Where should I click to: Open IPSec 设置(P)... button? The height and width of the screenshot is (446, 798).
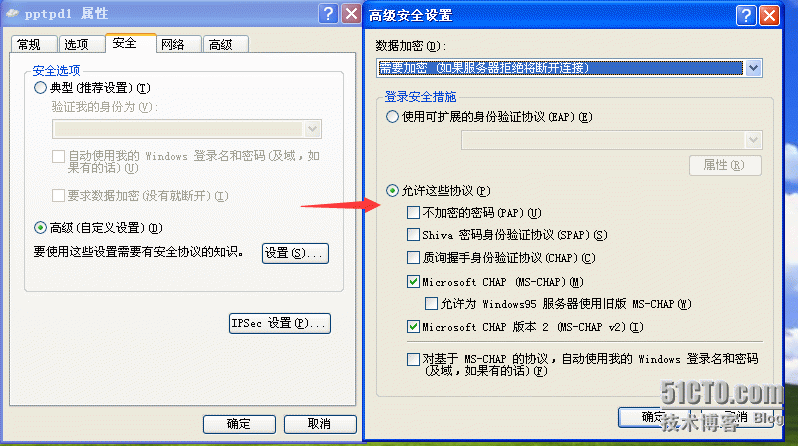point(280,323)
